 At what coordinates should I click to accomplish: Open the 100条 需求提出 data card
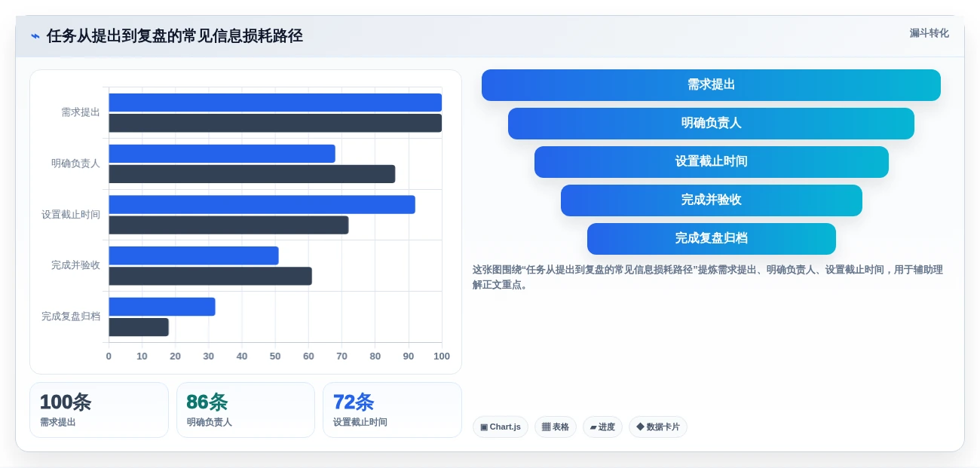99,410
